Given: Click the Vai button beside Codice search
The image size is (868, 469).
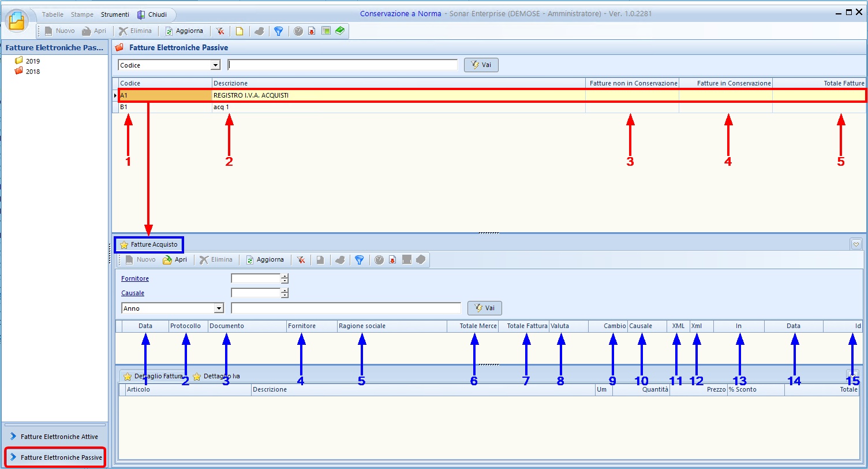Looking at the screenshot, I should tap(481, 65).
